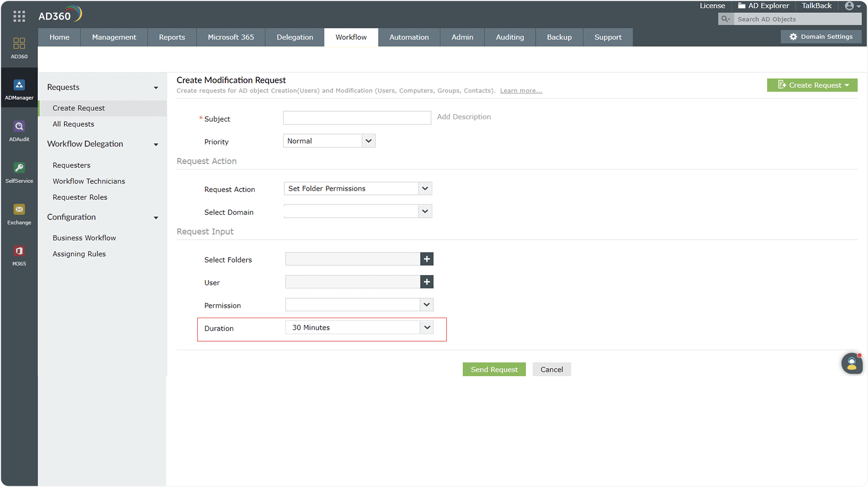The image size is (868, 487).
Task: Click the Send Request button
Action: click(x=494, y=369)
